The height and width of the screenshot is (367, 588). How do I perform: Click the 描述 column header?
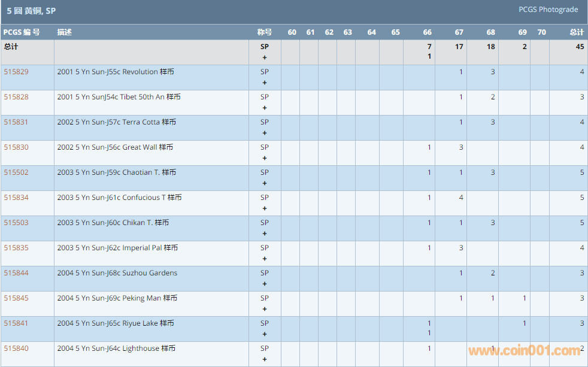click(65, 32)
